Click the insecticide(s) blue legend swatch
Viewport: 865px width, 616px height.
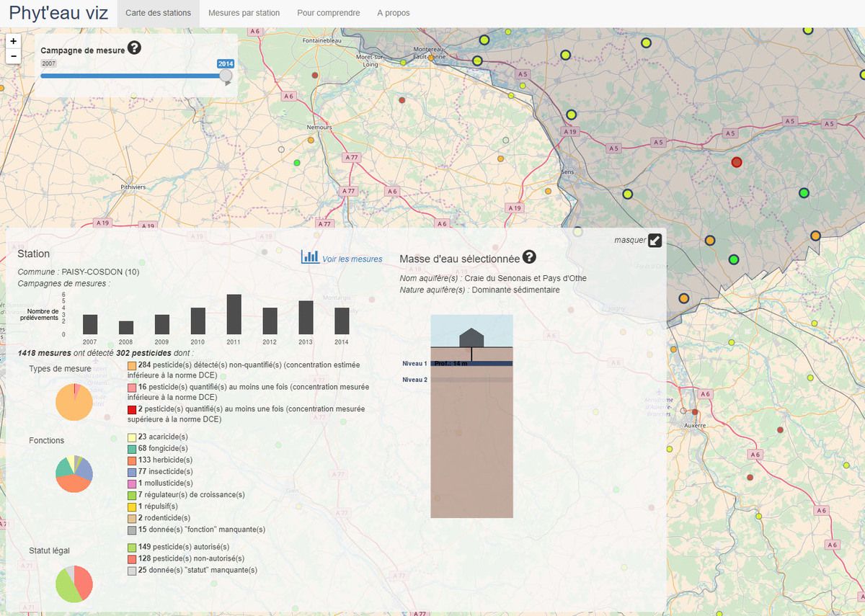pos(132,472)
